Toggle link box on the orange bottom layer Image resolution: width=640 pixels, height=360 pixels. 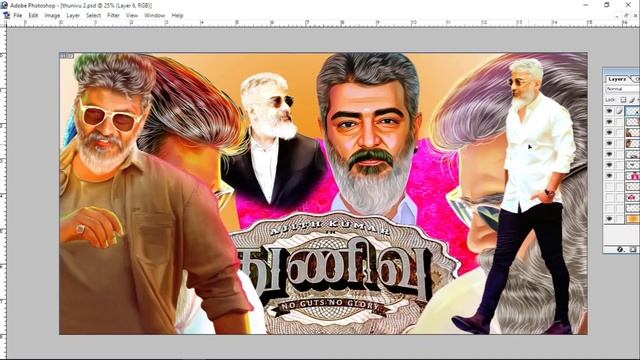point(620,219)
